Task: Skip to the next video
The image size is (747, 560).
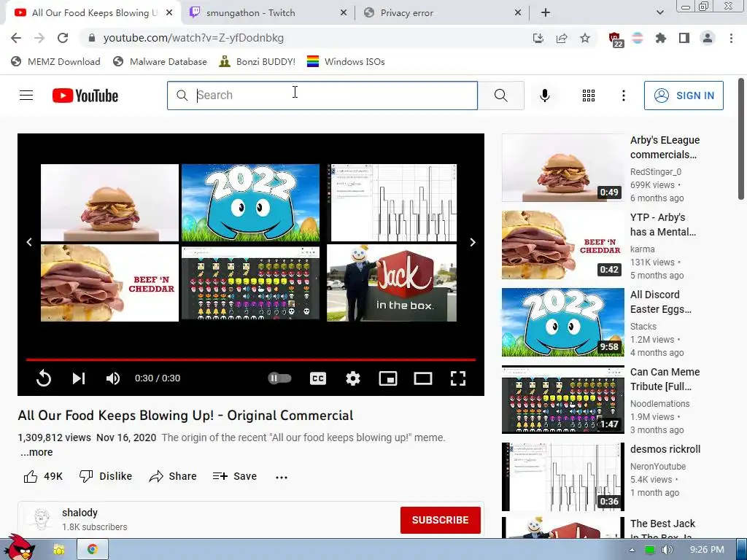Action: (79, 378)
